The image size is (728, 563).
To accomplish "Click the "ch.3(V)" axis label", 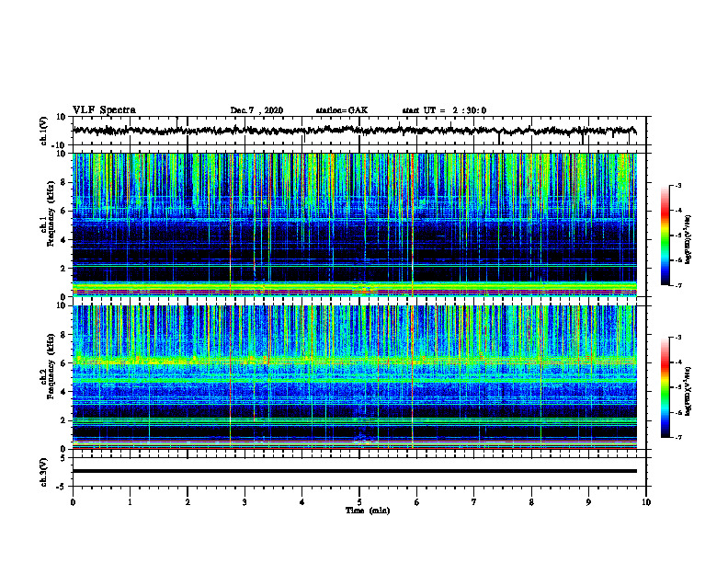I will pos(43,472).
